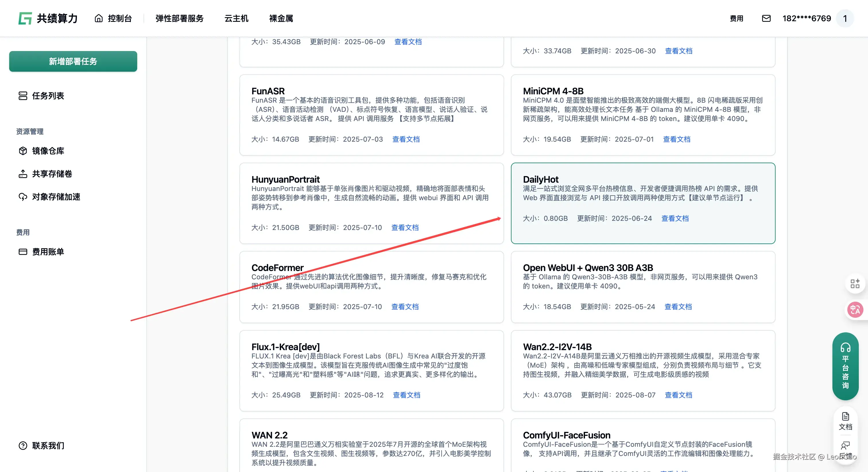This screenshot has height=472, width=868.
Task: Open 联系我们 at sidebar bottom
Action: click(x=48, y=445)
